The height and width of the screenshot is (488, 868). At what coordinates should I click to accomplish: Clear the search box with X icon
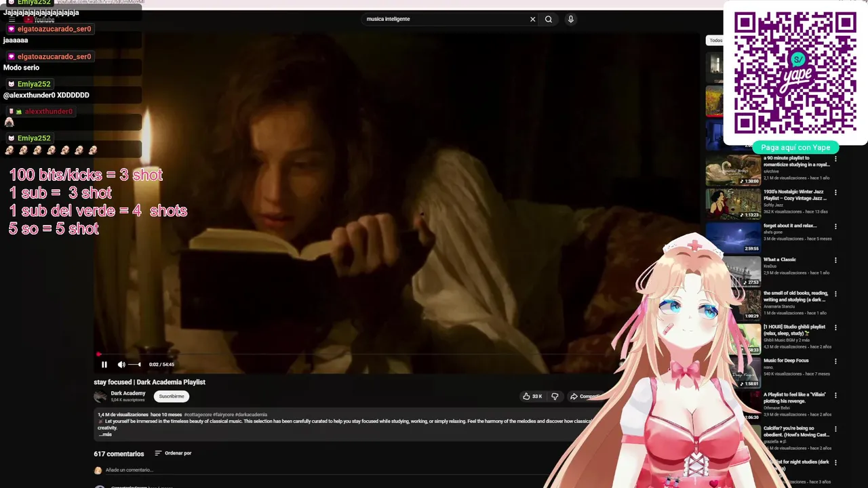[532, 19]
